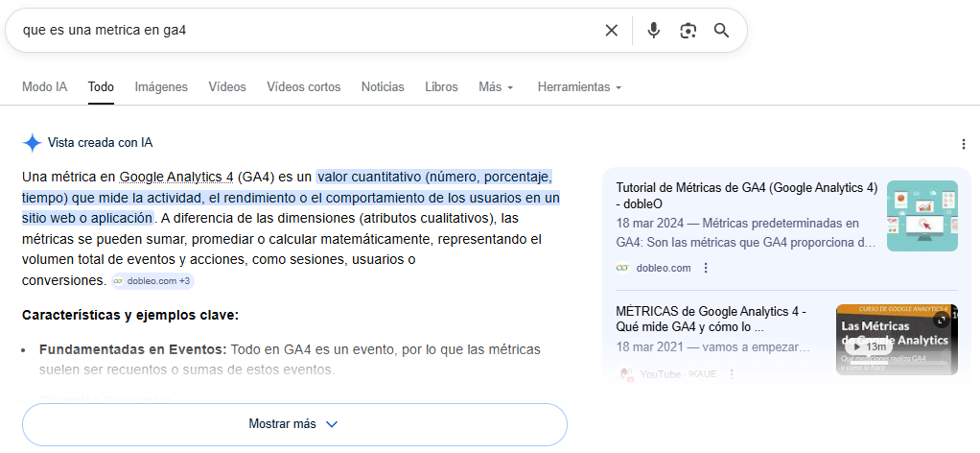Click the Google Analytics 4 underlined link
Screen dimensions: 980x453
coord(176,177)
